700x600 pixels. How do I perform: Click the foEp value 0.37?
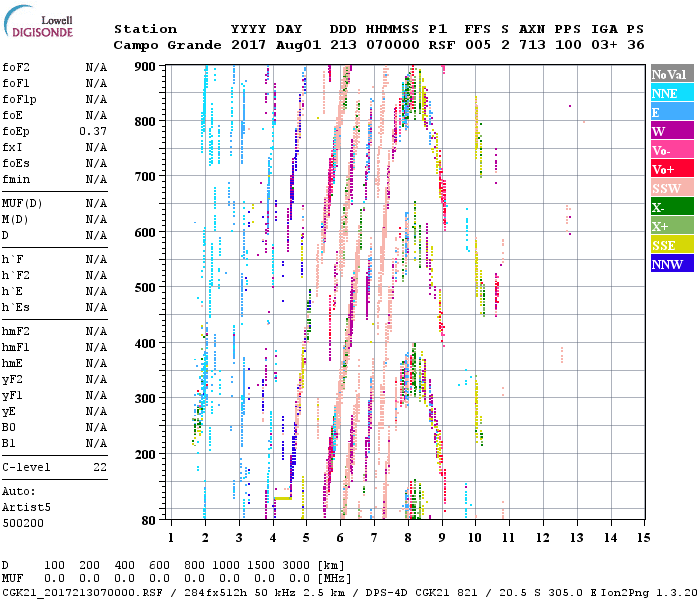tap(93, 131)
